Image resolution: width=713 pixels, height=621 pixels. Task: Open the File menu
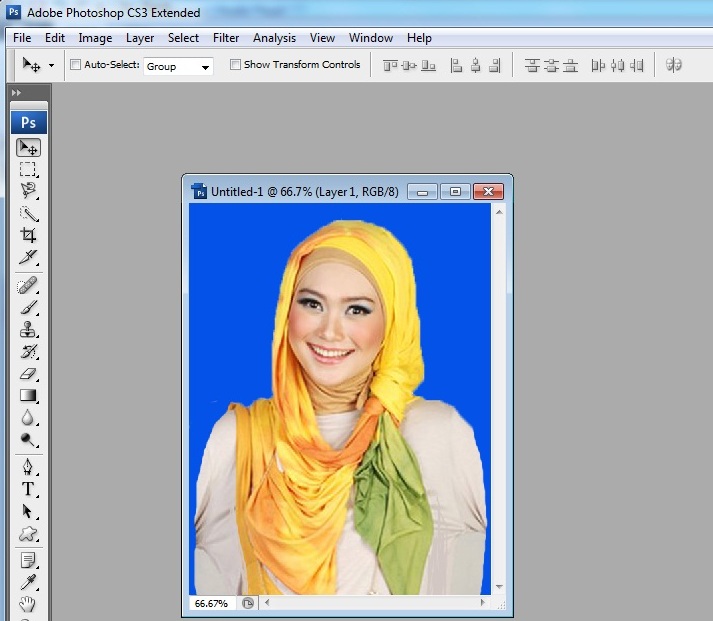click(x=22, y=38)
